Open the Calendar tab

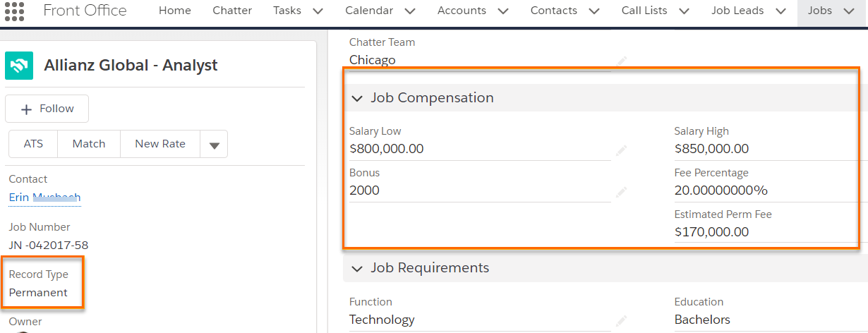click(x=370, y=11)
